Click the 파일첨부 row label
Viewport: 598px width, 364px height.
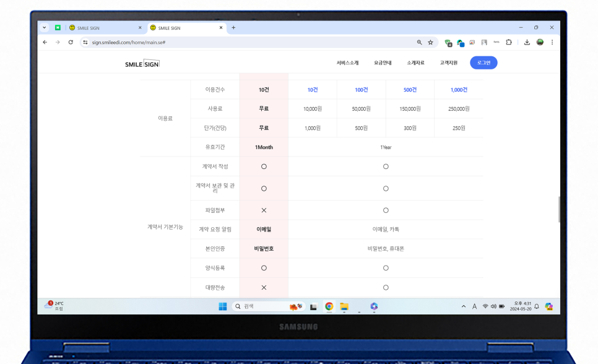pos(215,210)
